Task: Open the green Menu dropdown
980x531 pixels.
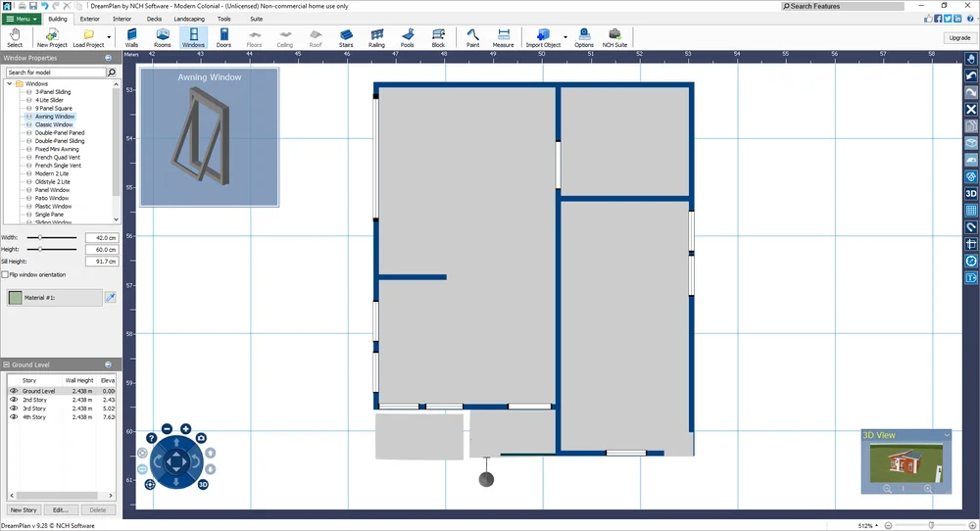Action: point(22,19)
